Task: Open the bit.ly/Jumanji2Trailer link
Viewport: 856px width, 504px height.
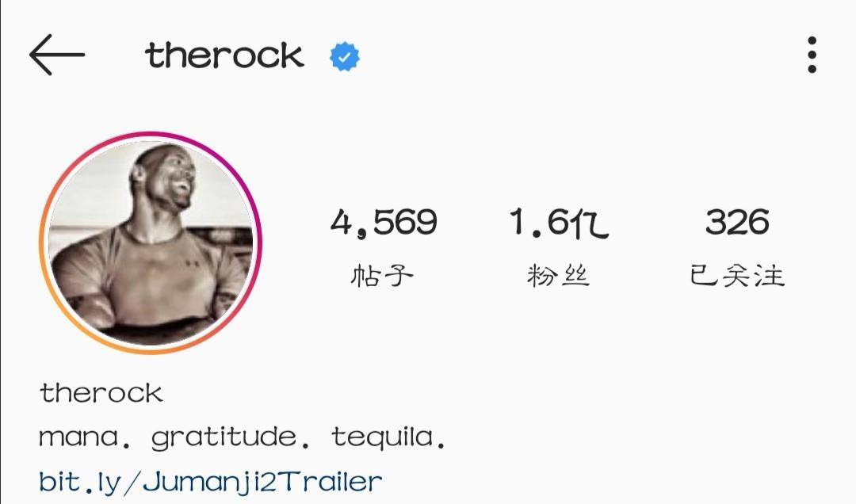Action: point(211,482)
